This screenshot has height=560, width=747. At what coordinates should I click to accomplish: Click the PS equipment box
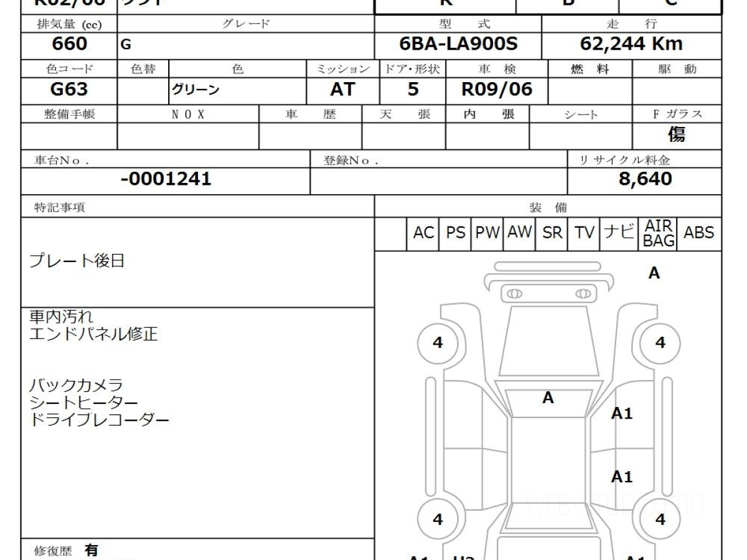click(x=456, y=233)
